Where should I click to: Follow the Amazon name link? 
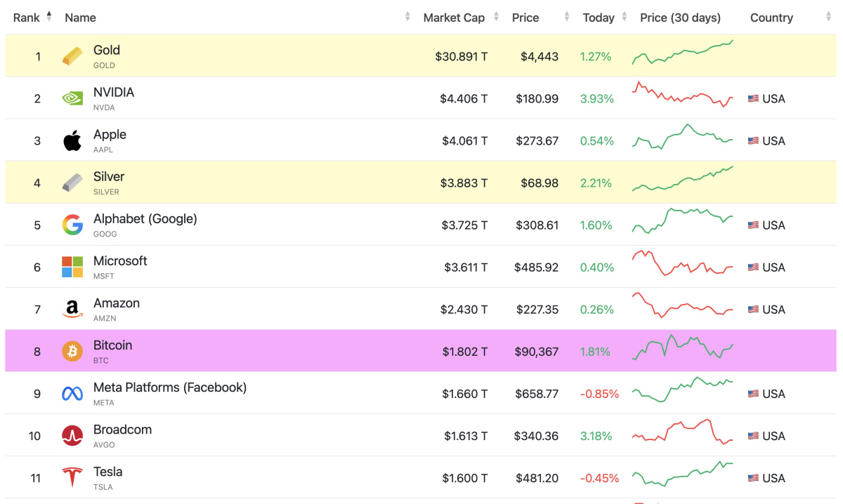pyautogui.click(x=117, y=303)
